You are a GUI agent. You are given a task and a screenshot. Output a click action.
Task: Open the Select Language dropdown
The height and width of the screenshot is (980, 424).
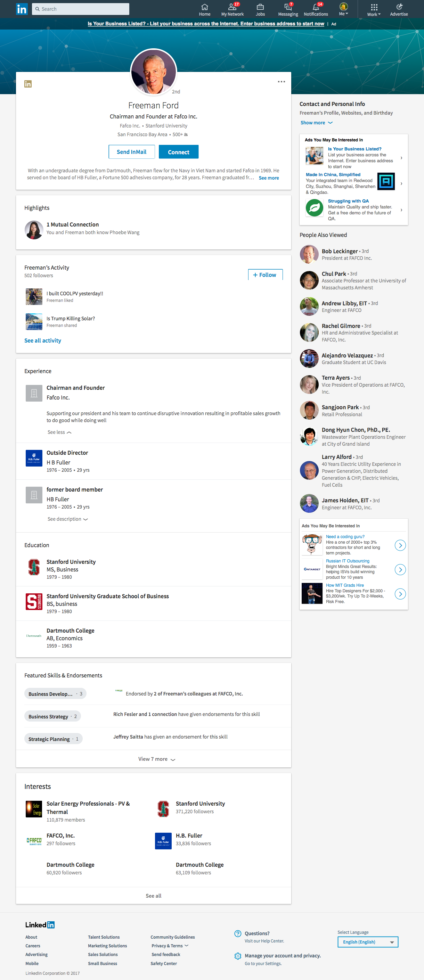point(367,941)
